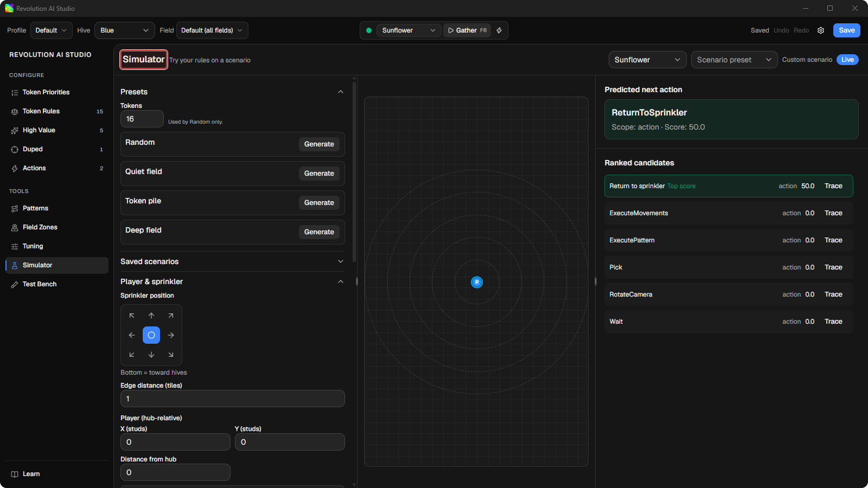Click the Field Zones person icon
Screen dimensions: 868x488
tap(15, 228)
